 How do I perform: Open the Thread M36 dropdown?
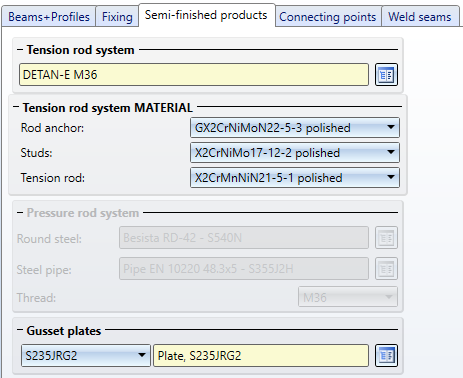pos(348,296)
